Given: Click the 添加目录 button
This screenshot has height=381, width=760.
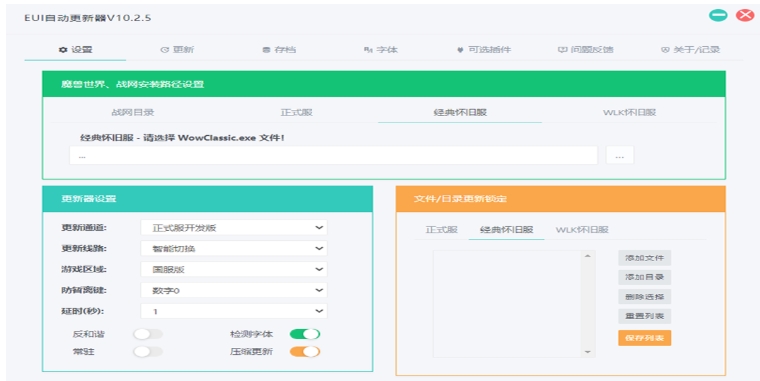Looking at the screenshot, I should (645, 277).
